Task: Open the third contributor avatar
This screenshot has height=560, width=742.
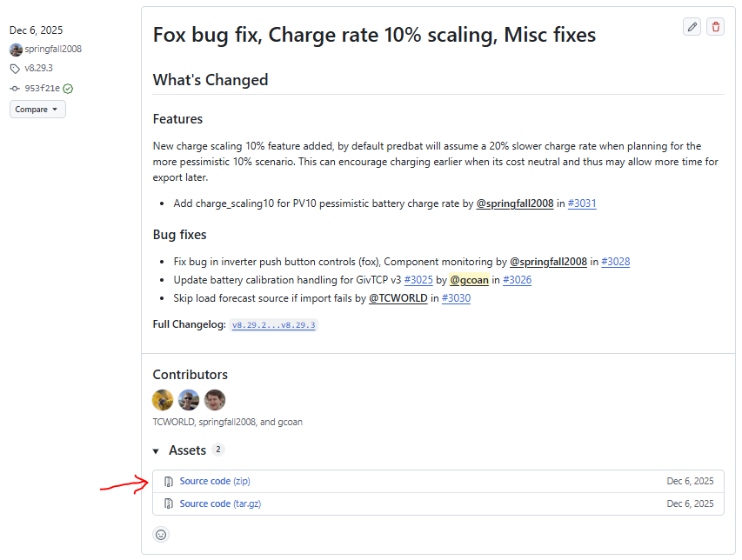Action: (215, 400)
